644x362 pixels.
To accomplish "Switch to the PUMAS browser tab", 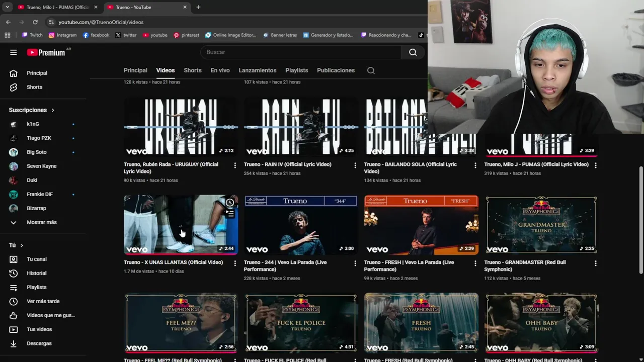I will [x=57, y=7].
